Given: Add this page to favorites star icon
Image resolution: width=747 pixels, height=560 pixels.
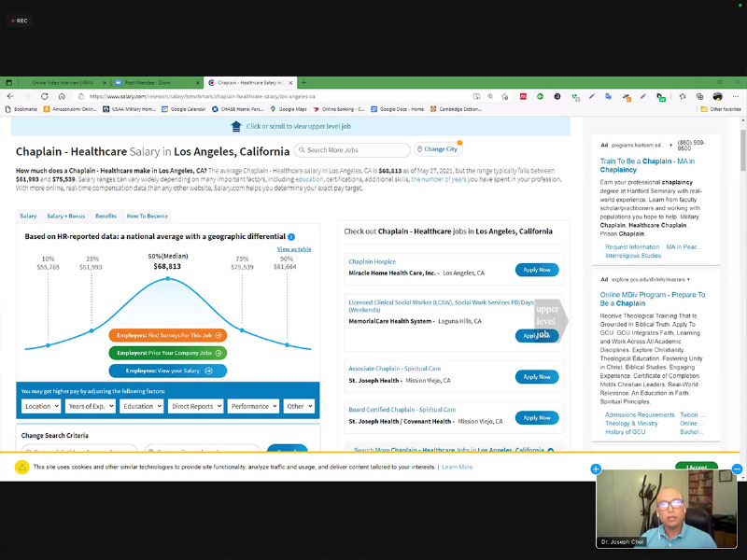Looking at the screenshot, I should [x=505, y=96].
